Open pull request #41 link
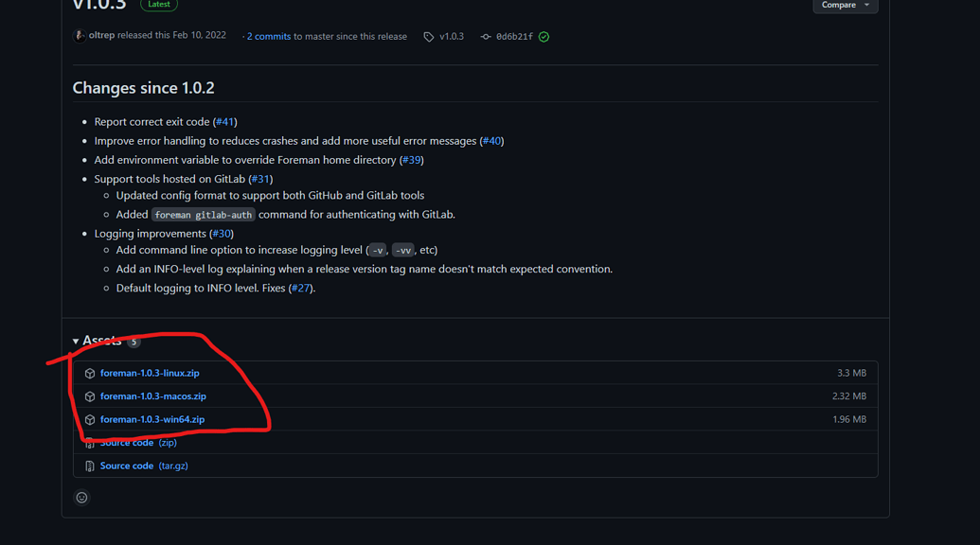The height and width of the screenshot is (545, 980). pos(225,122)
